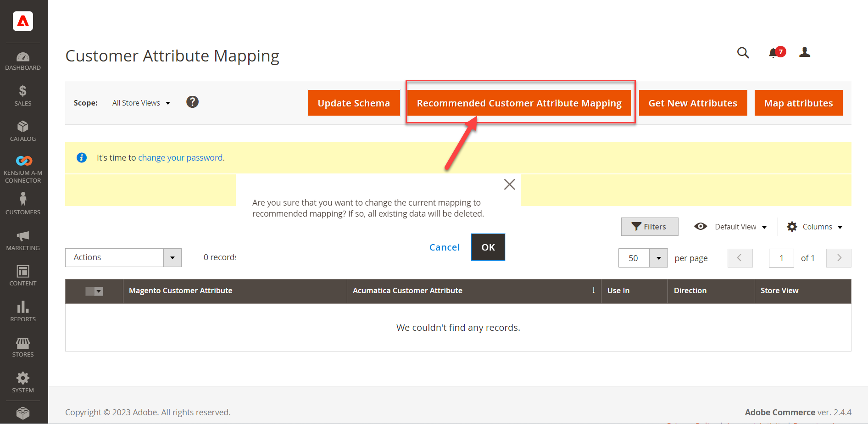
Task: Open the Kensium A-M Connector menu
Action: tap(23, 169)
